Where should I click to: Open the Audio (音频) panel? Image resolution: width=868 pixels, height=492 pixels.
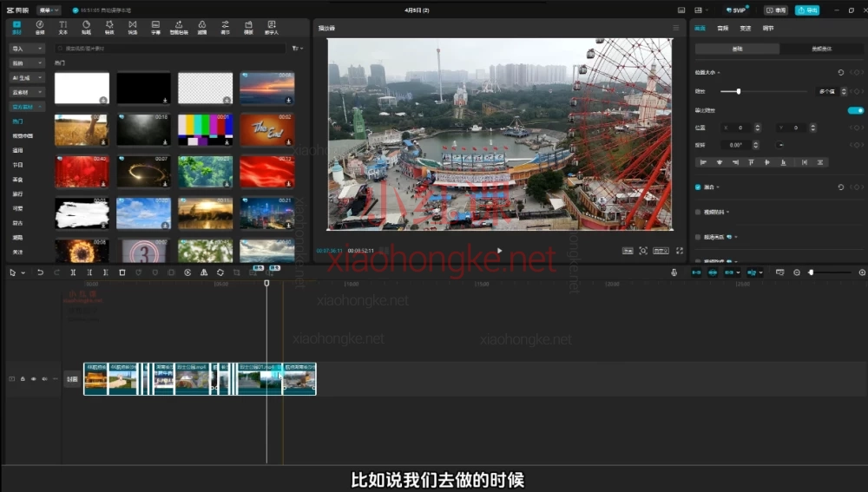tap(40, 28)
